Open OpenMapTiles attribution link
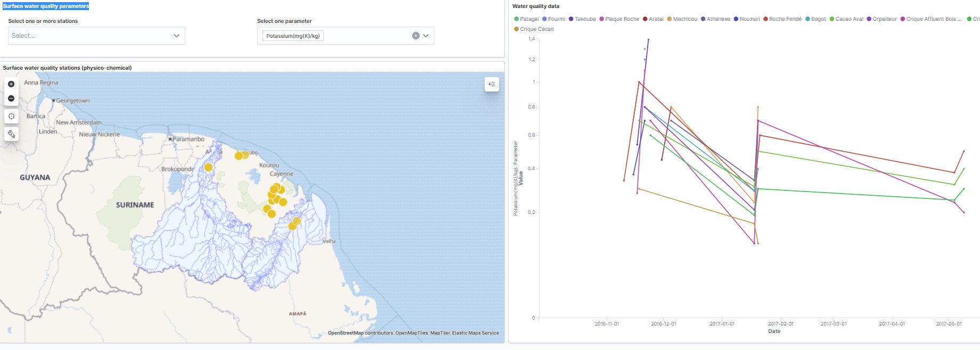The width and height of the screenshot is (980, 350). 411,333
